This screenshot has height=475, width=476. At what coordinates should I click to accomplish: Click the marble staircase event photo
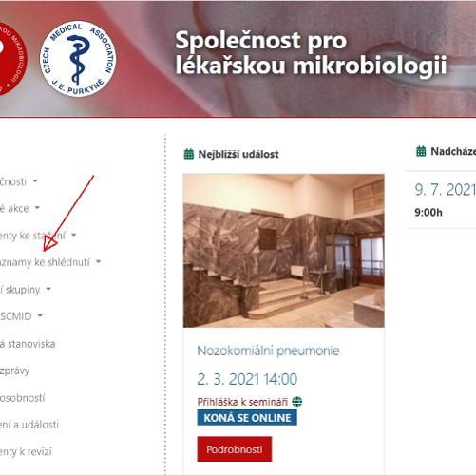[284, 251]
